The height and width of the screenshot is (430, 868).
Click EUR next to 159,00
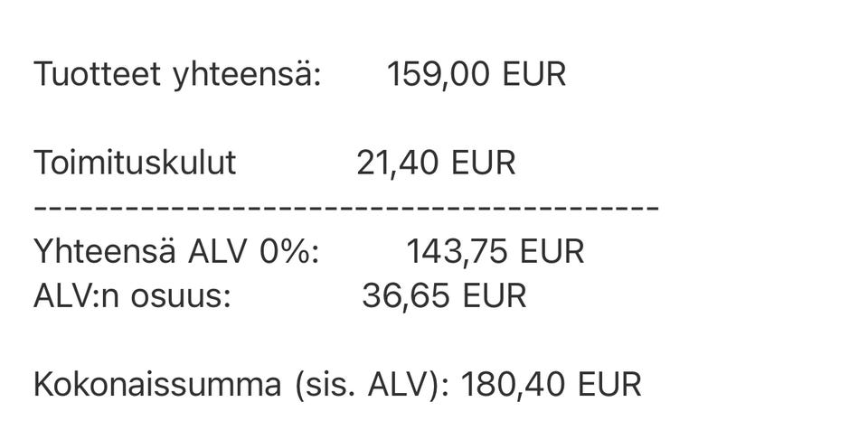[x=533, y=74]
